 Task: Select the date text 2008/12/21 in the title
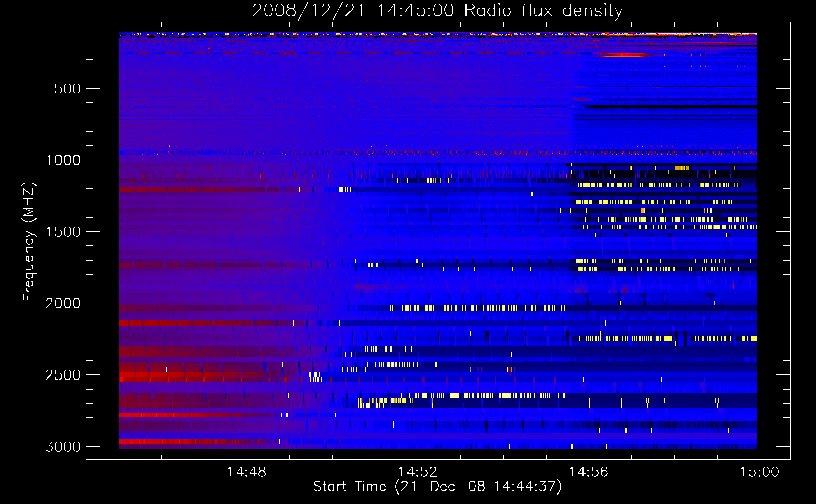click(308, 10)
